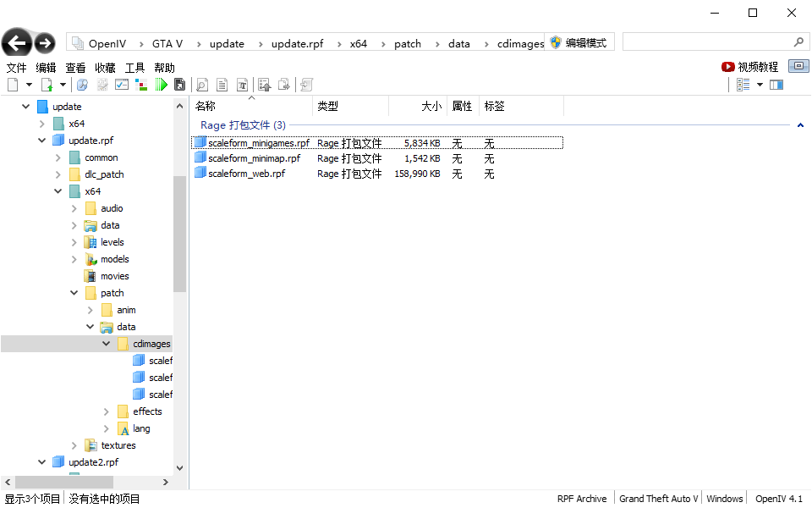812x508 pixels.
Task: Open the 编辑 menu
Action: 46,68
